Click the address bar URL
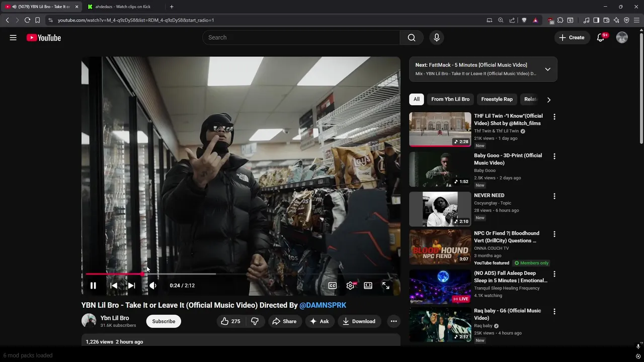Screen dimensions: 644x362 click(136, 20)
